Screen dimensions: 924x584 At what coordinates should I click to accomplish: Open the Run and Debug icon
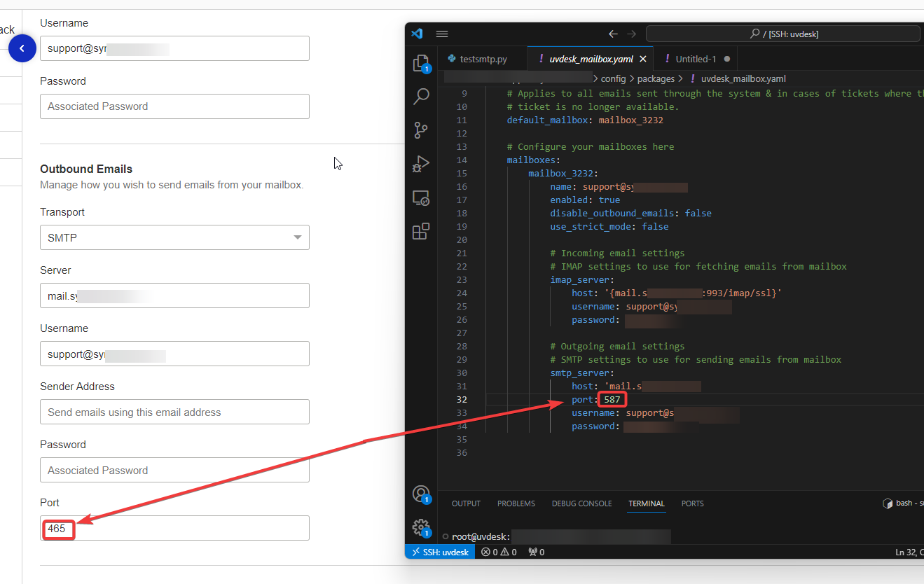pyautogui.click(x=420, y=164)
